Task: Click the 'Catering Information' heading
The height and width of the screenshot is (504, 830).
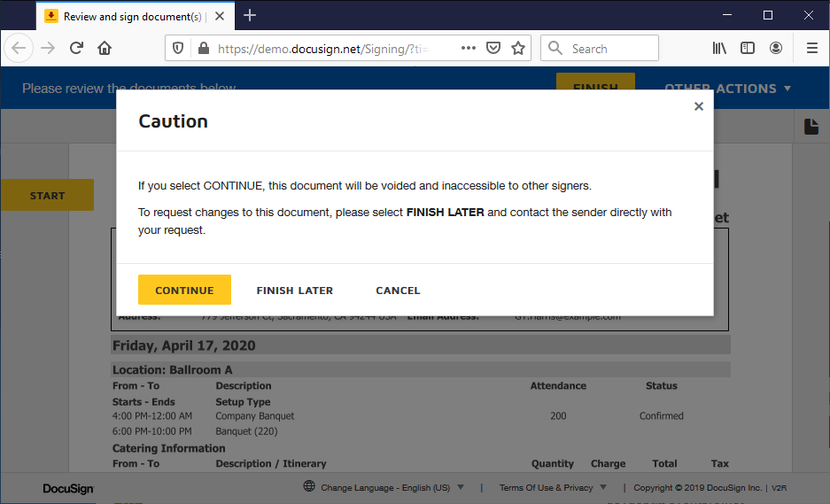Action: pyautogui.click(x=168, y=448)
